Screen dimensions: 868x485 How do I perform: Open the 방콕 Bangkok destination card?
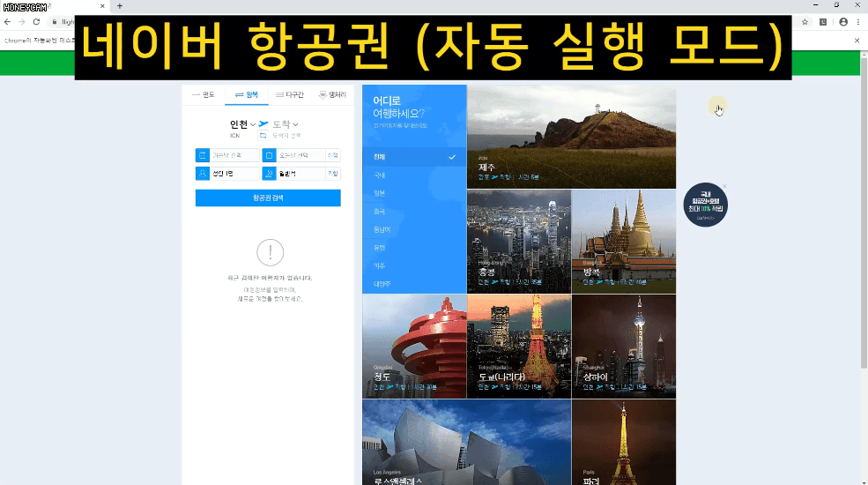point(624,242)
